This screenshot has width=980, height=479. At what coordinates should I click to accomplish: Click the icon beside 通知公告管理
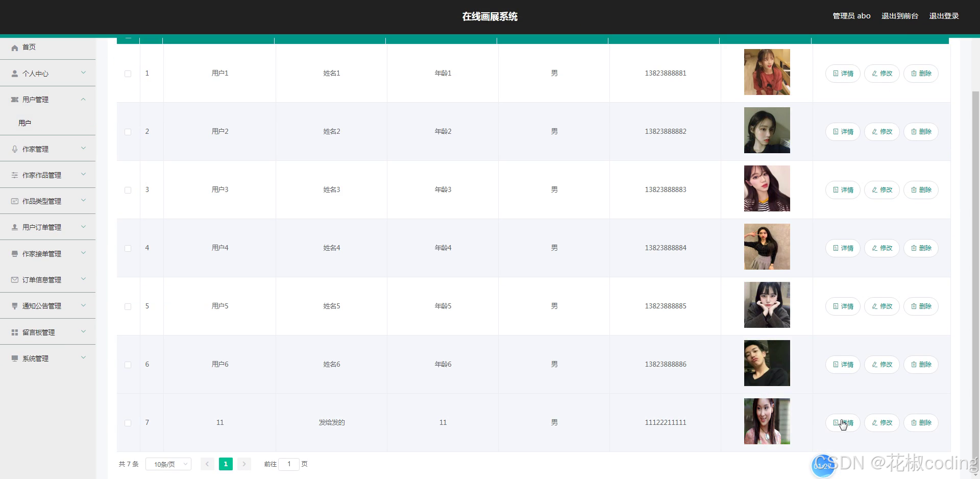pyautogui.click(x=15, y=306)
